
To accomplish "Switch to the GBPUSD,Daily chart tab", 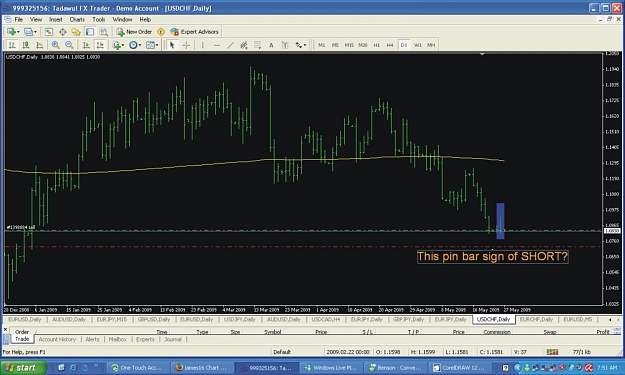I will tap(153, 320).
